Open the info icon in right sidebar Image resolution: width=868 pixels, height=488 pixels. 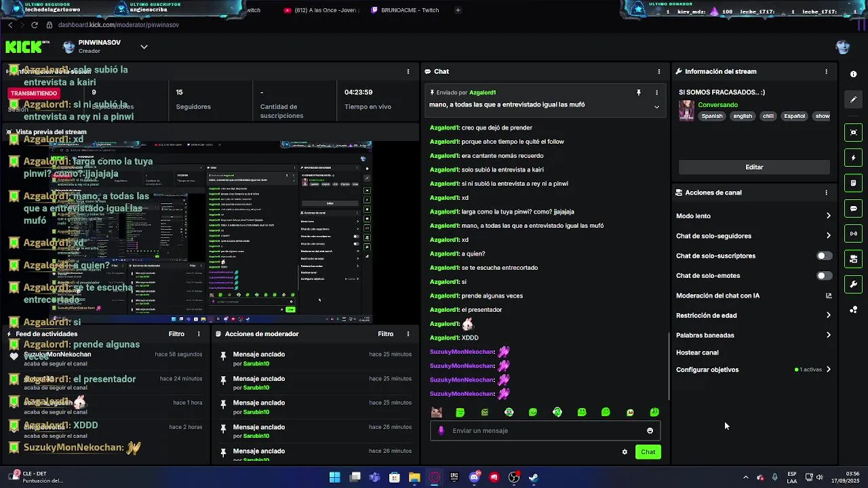tap(854, 75)
